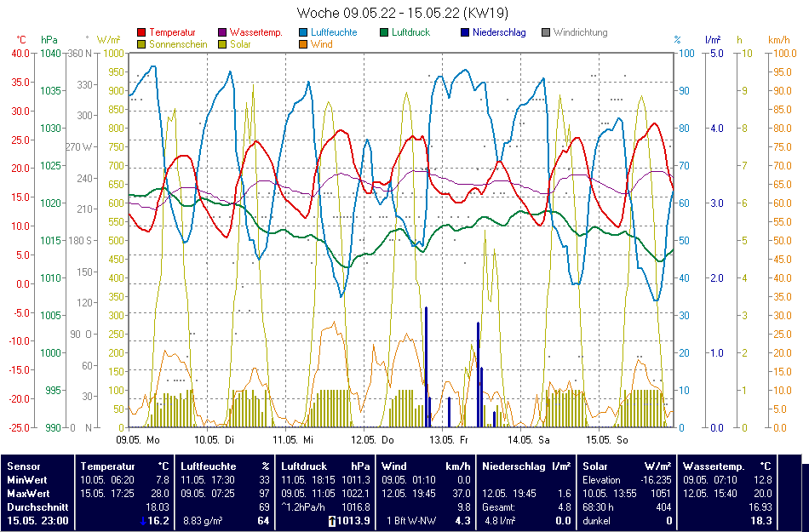The image size is (809, 532).
Task: Click the gray Windrichtung legend swatch
Action: pyautogui.click(x=546, y=32)
